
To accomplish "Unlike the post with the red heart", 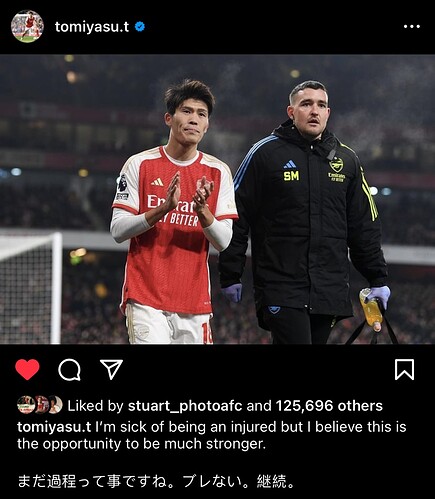I will (27, 369).
